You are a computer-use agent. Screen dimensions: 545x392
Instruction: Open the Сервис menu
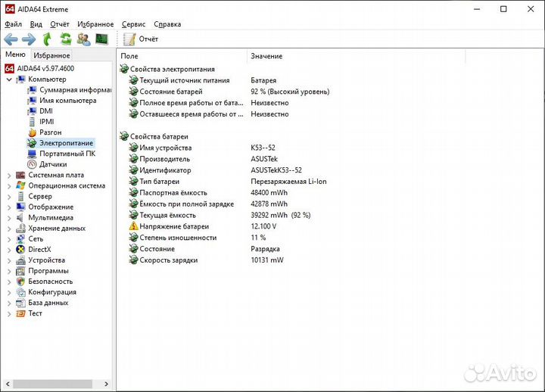click(x=133, y=24)
